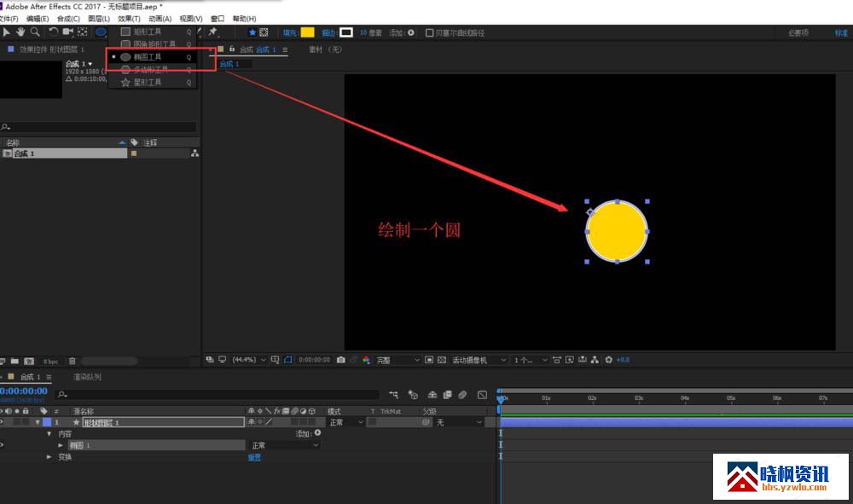Select the Pan Behind anchor point tool
Image resolution: width=853 pixels, height=504 pixels.
pyautogui.click(x=82, y=32)
